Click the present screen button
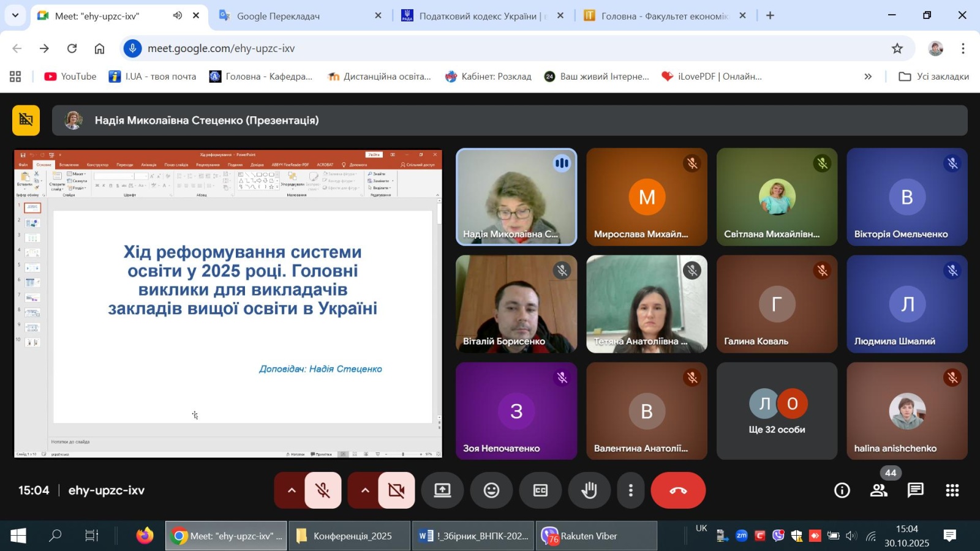Screen dimensions: 980x551 (x=442, y=490)
